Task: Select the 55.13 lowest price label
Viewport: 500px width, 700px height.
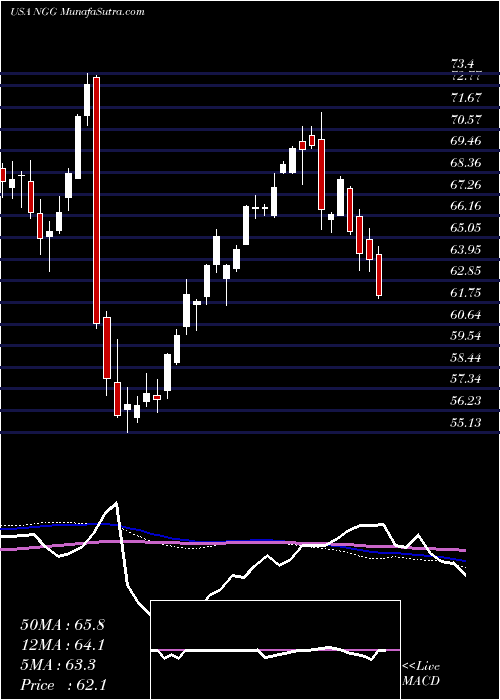Action: pyautogui.click(x=467, y=423)
